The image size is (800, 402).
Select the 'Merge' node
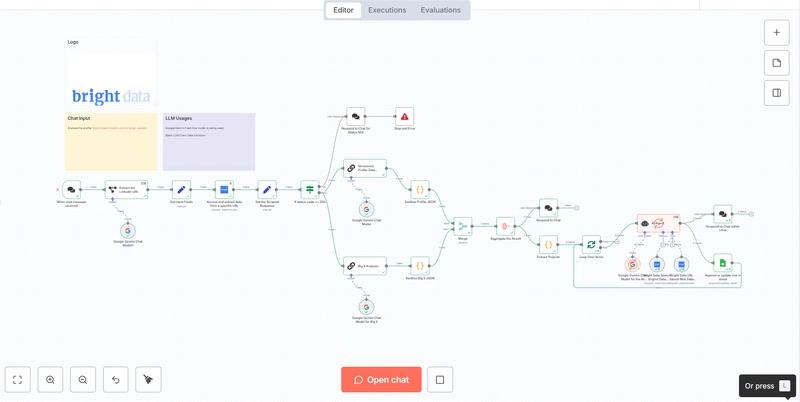pos(463,226)
